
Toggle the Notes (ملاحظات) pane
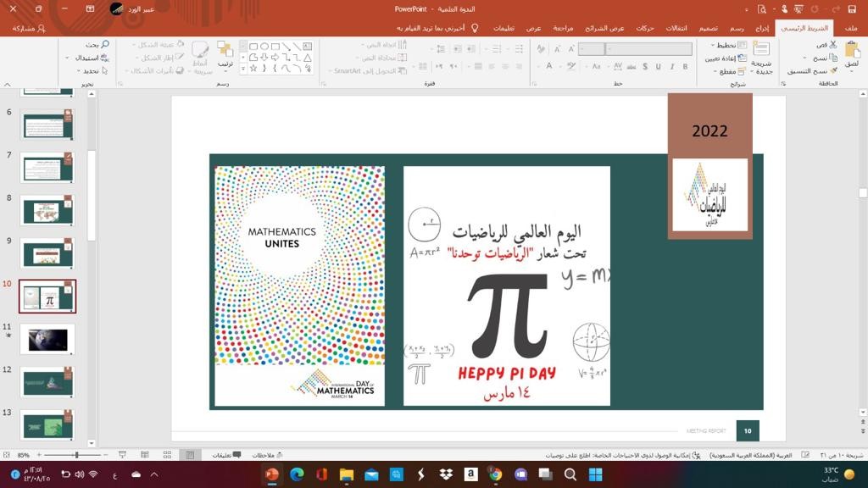(x=267, y=455)
